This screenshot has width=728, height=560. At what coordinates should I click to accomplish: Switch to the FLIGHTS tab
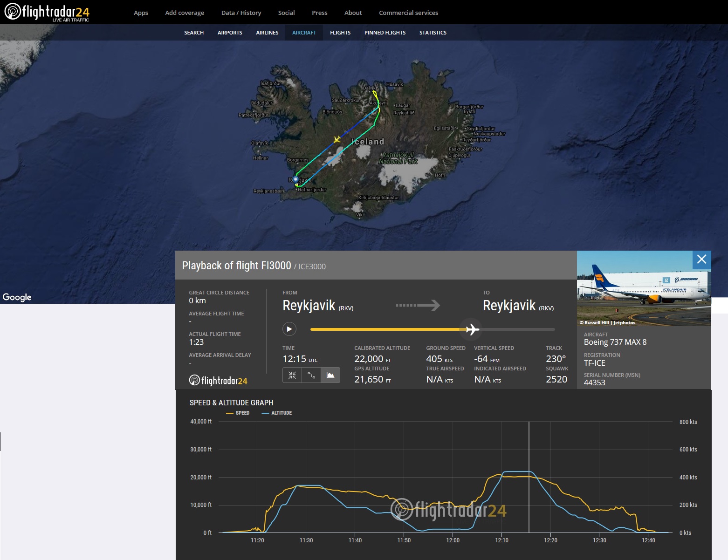[340, 33]
